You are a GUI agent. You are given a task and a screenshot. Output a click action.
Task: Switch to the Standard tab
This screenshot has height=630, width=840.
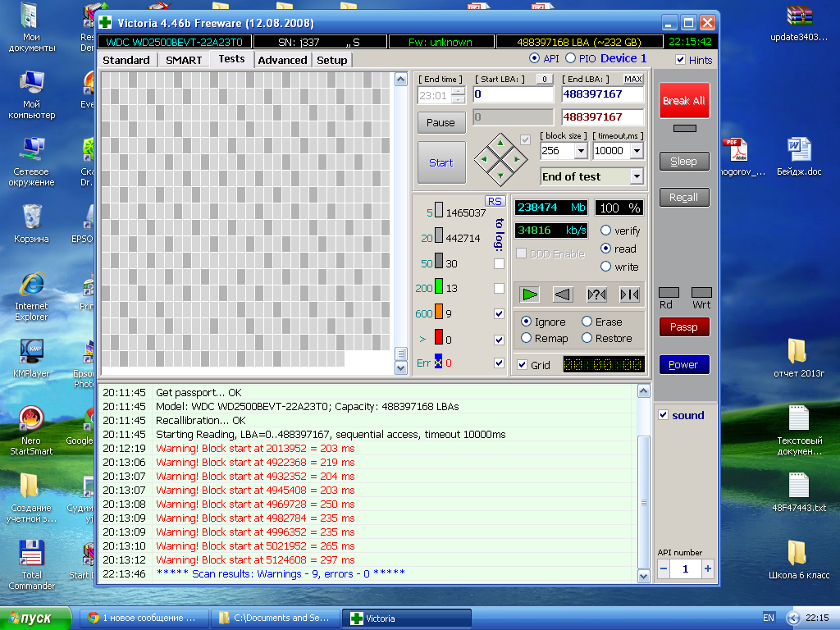[x=126, y=60]
